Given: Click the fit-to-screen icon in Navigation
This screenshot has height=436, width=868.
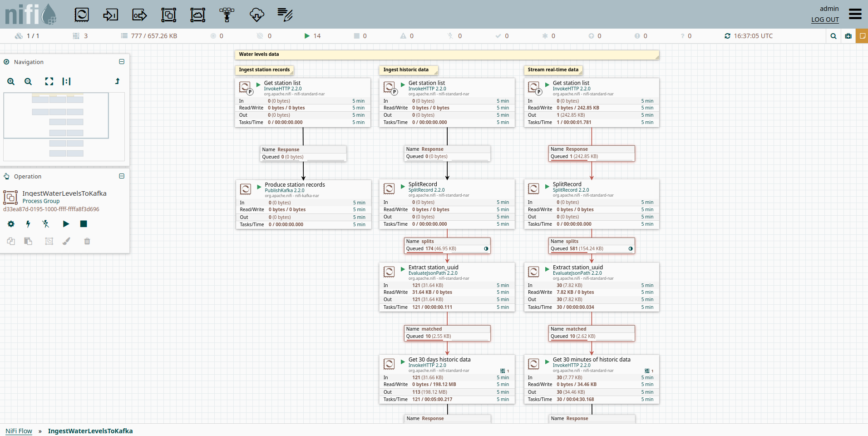Looking at the screenshot, I should (49, 82).
